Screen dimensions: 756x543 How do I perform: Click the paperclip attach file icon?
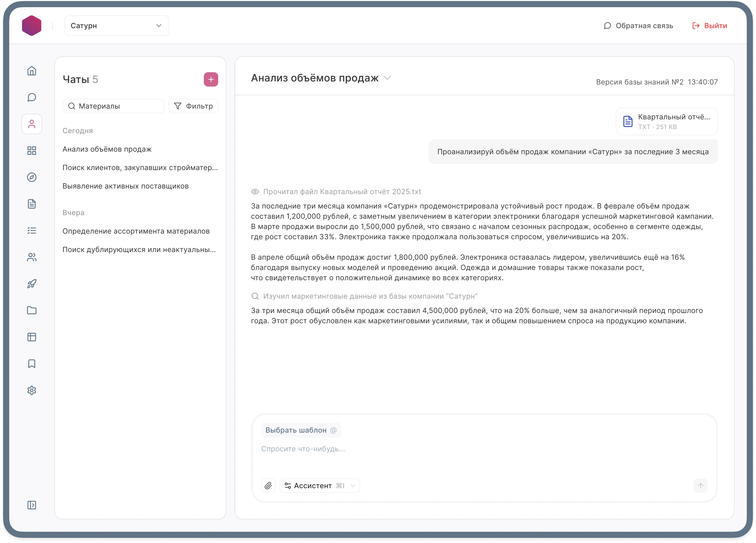[268, 486]
